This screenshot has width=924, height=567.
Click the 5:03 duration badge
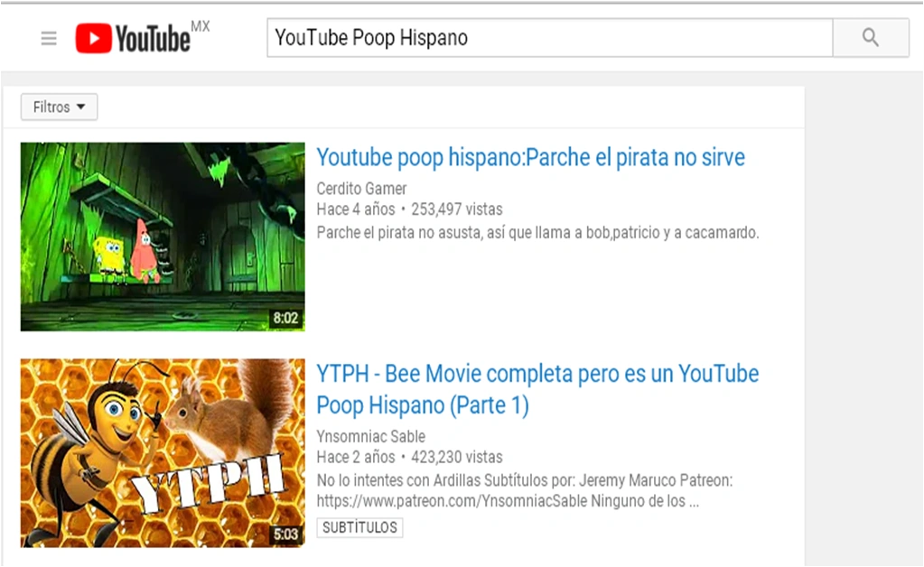click(285, 534)
